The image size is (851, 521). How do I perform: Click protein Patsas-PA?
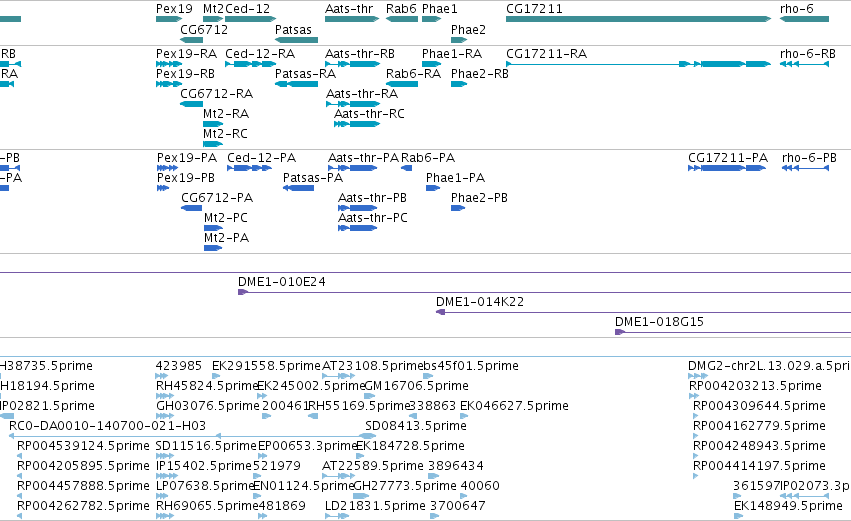pos(313,178)
